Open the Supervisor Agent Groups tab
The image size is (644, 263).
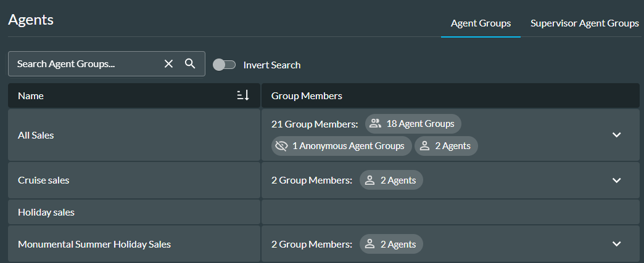584,23
